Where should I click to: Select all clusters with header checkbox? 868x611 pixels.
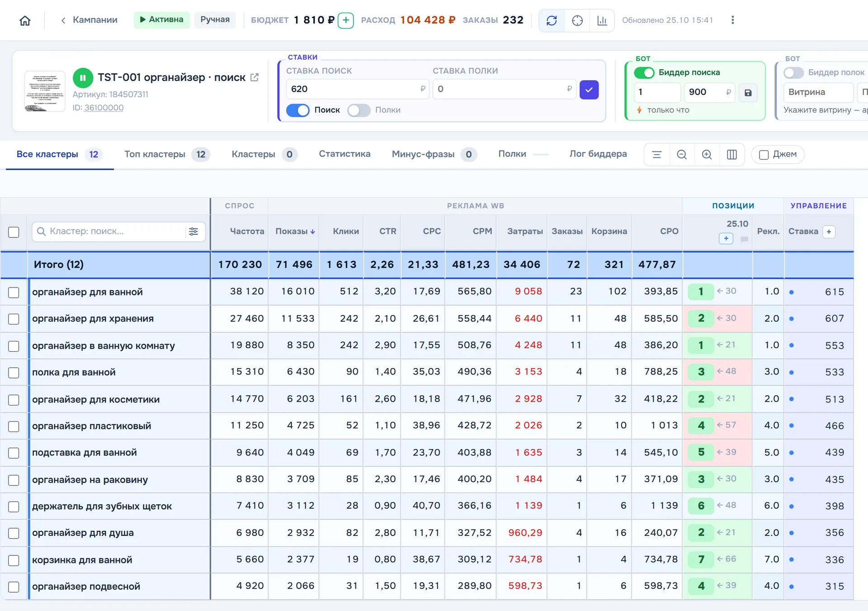[14, 232]
